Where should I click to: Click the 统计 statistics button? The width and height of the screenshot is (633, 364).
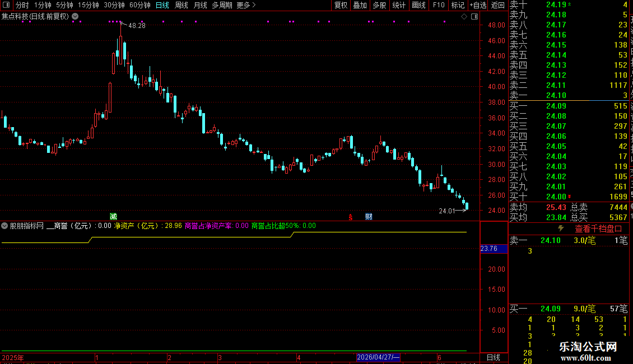coord(398,5)
